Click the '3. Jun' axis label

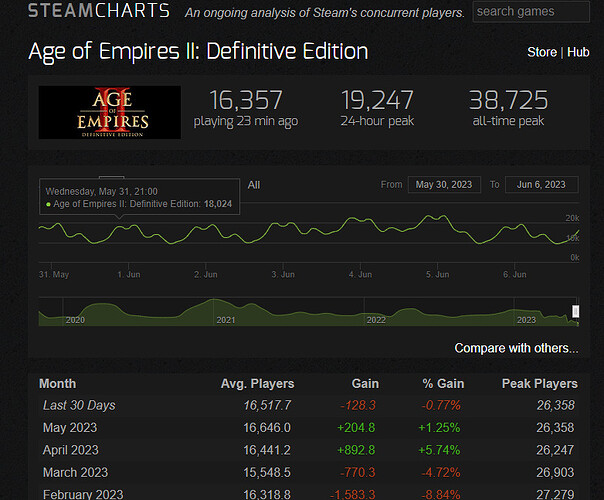click(283, 274)
